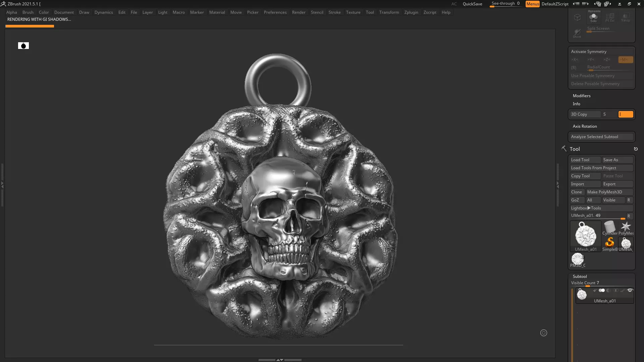Toggle the subtool polypaint brush icon
The height and width of the screenshot is (362, 644).
623,291
